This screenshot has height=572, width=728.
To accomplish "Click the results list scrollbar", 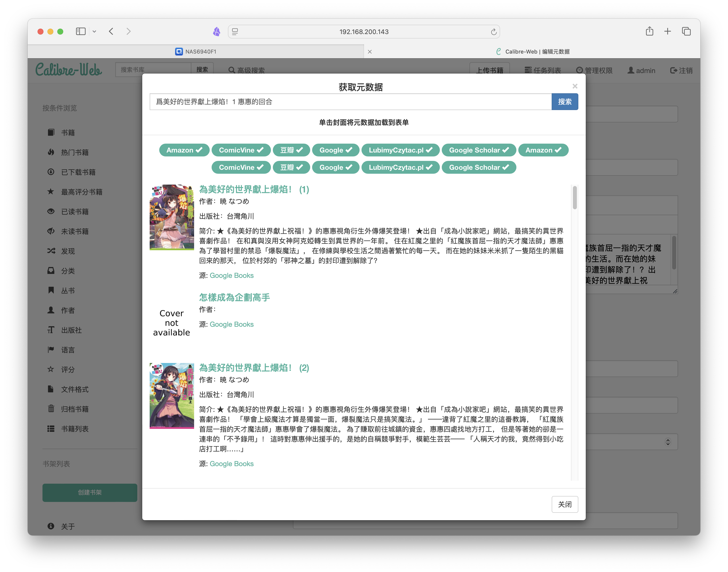I will click(x=574, y=198).
